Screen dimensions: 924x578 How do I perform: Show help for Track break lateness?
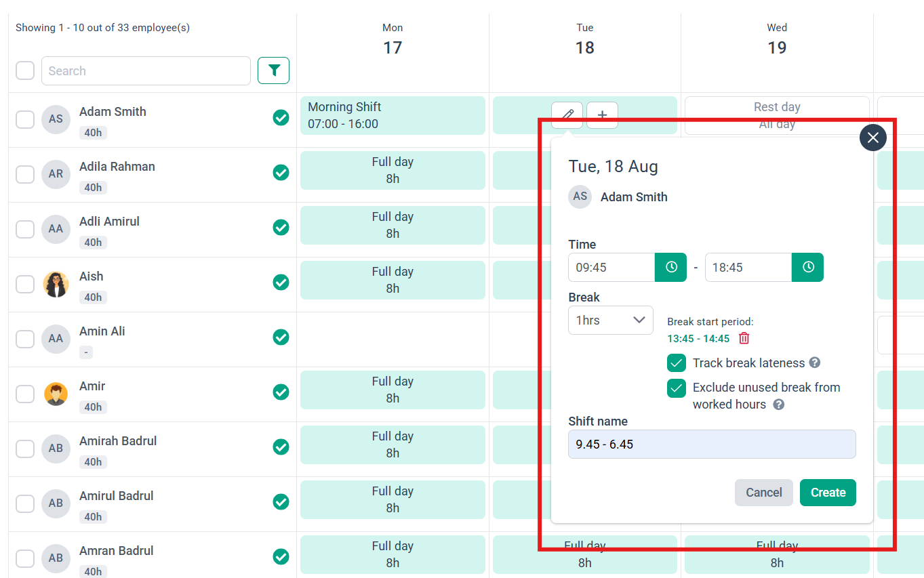[815, 363]
